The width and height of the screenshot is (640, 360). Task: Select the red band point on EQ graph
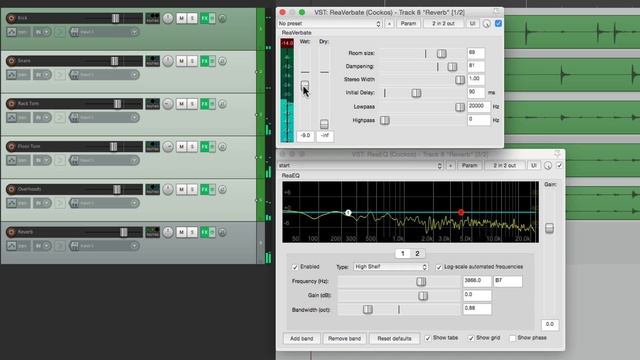click(461, 212)
